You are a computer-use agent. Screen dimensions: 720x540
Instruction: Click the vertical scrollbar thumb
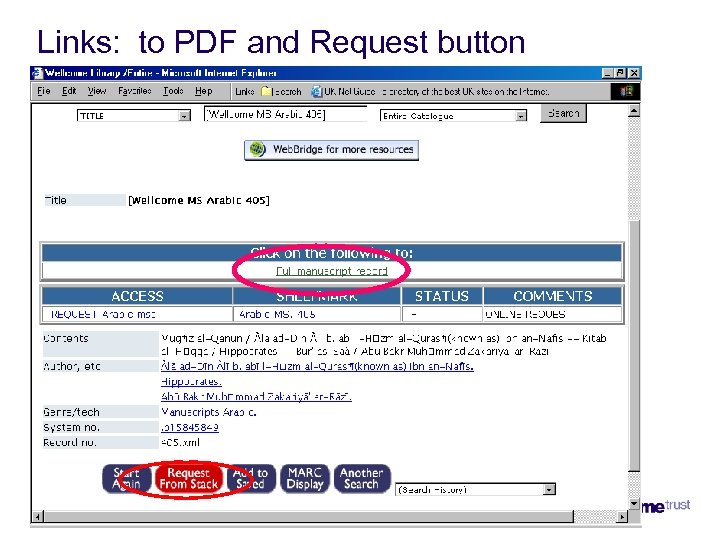[634, 345]
